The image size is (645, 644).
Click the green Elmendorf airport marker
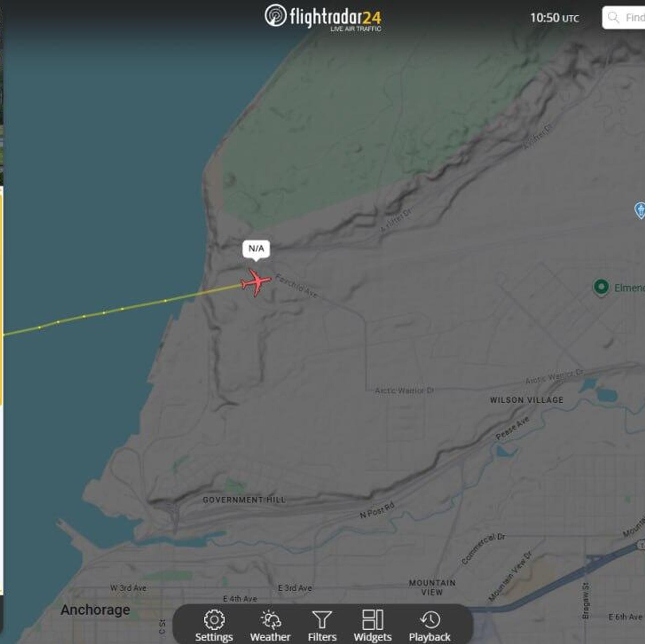coord(601,287)
